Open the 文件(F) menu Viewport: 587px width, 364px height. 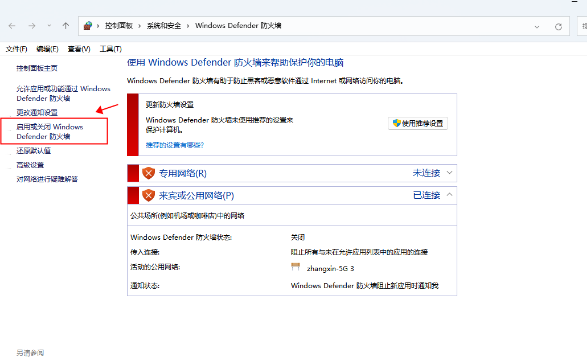16,49
